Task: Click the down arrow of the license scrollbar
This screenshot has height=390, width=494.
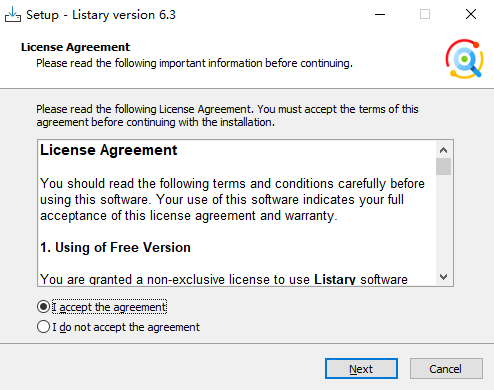Action: click(x=443, y=277)
